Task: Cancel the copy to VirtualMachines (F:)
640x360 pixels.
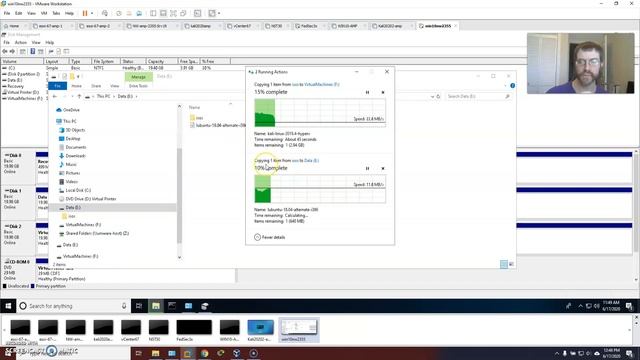Action: point(383,92)
